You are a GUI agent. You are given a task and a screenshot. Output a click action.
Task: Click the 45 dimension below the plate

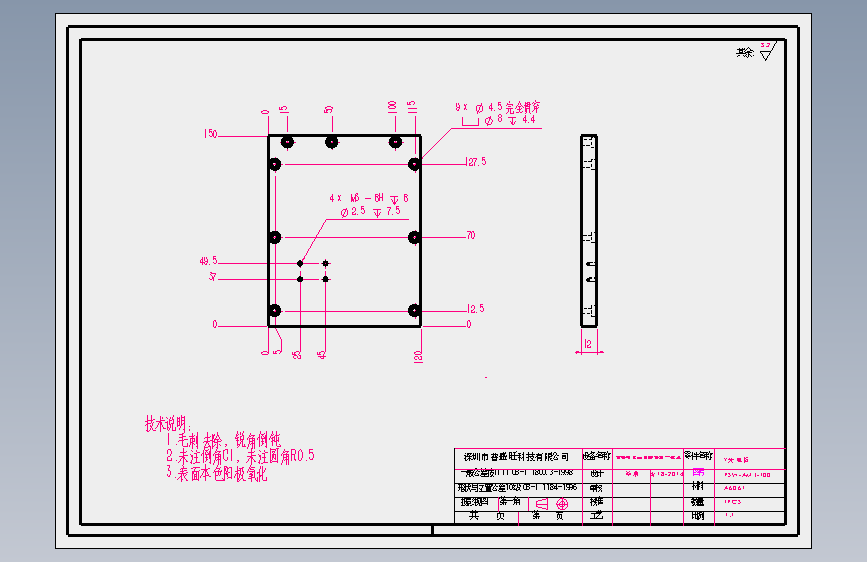[322, 355]
